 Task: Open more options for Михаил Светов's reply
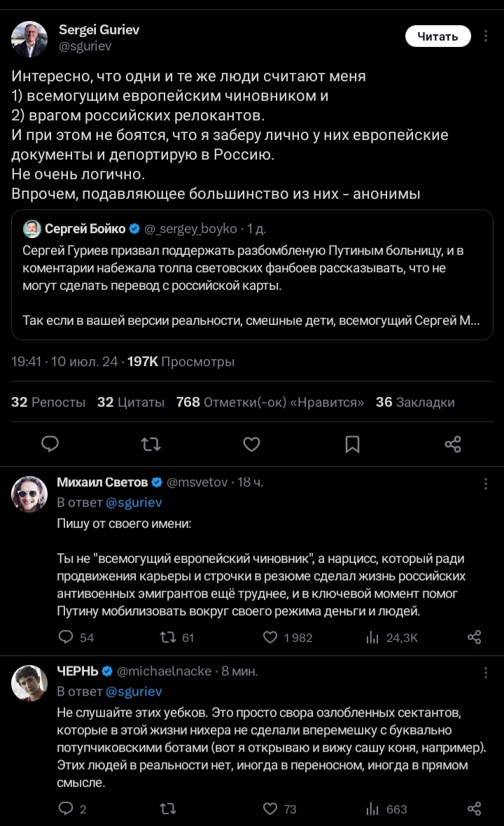pyautogui.click(x=486, y=483)
